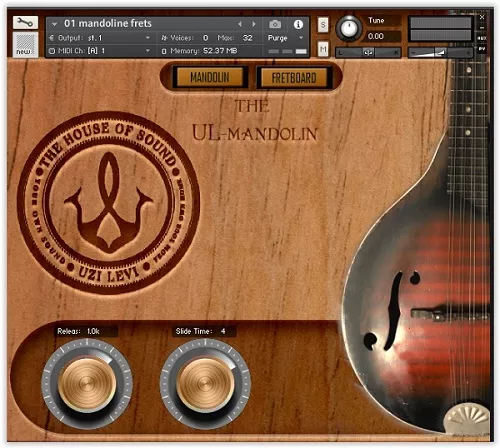
Task: Show instrument info with the i icon
Action: (x=298, y=24)
